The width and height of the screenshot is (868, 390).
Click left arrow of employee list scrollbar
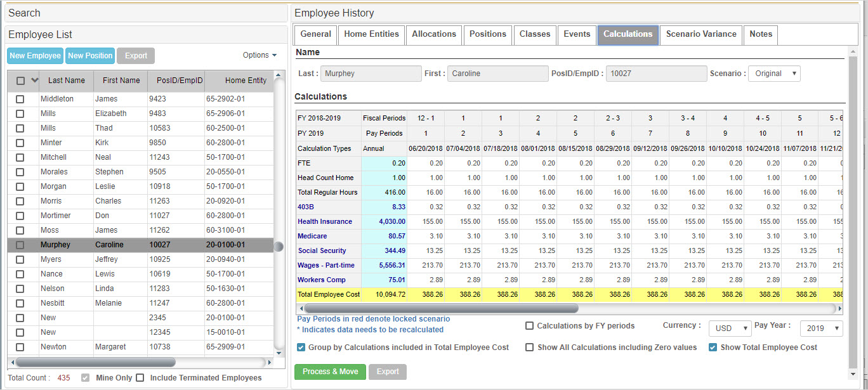click(x=11, y=362)
